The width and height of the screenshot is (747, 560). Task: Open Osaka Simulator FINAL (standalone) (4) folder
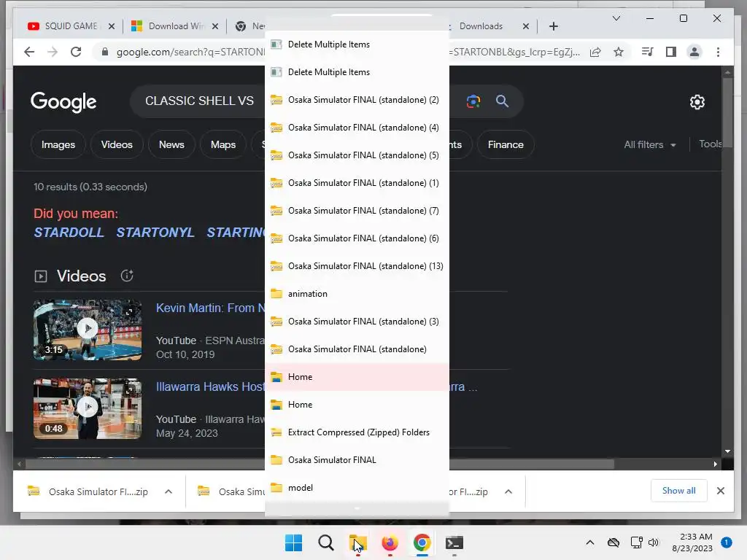tap(357, 128)
